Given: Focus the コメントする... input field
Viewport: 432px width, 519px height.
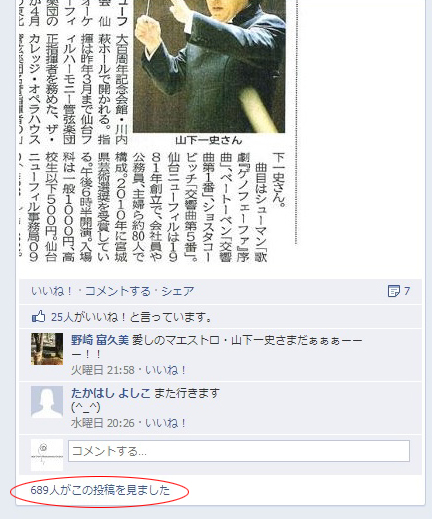Looking at the screenshot, I should coord(239,451).
